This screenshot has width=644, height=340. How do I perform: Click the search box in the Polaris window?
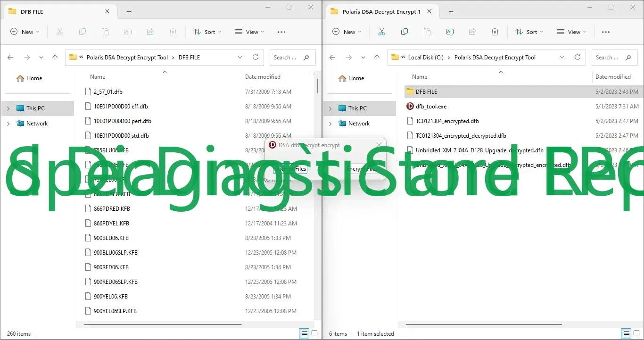(614, 58)
